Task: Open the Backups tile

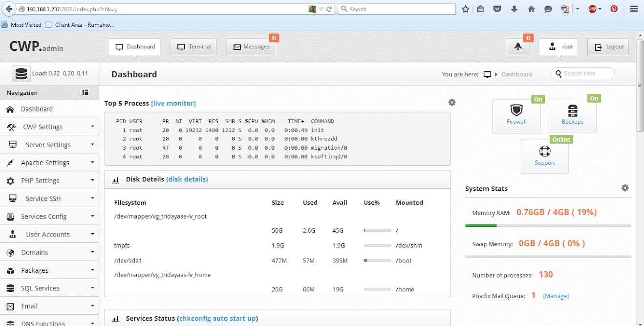Action: (573, 116)
